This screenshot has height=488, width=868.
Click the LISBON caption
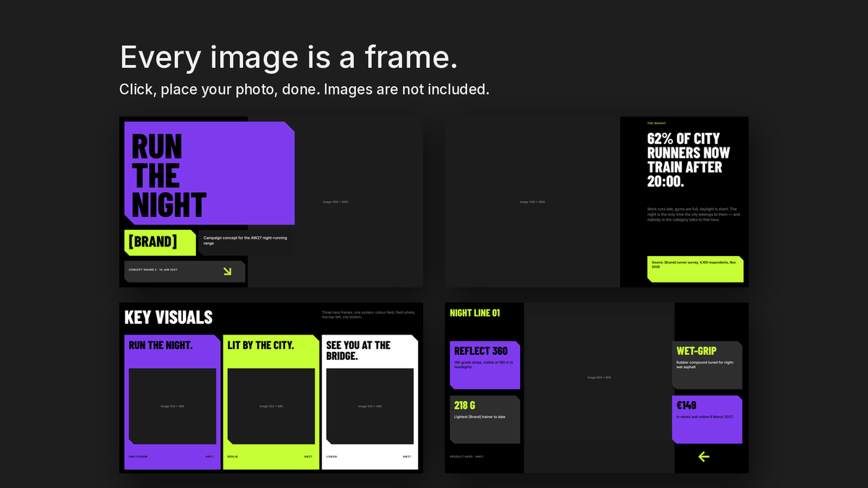pos(331,457)
